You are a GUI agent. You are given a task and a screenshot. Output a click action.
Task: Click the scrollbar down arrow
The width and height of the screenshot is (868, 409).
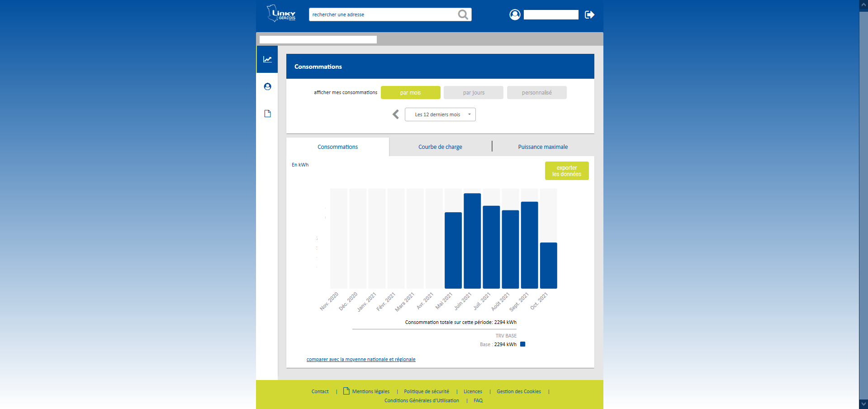(x=863, y=404)
